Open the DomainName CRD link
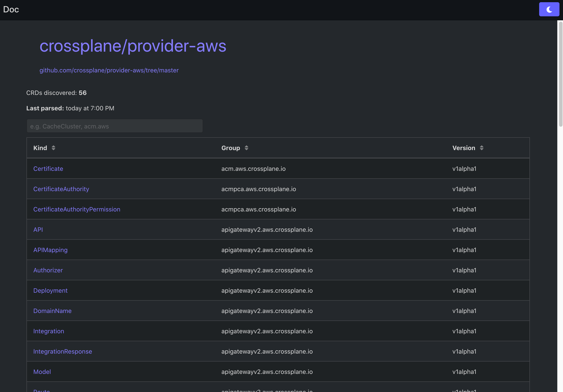This screenshot has height=392, width=563. [x=53, y=311]
